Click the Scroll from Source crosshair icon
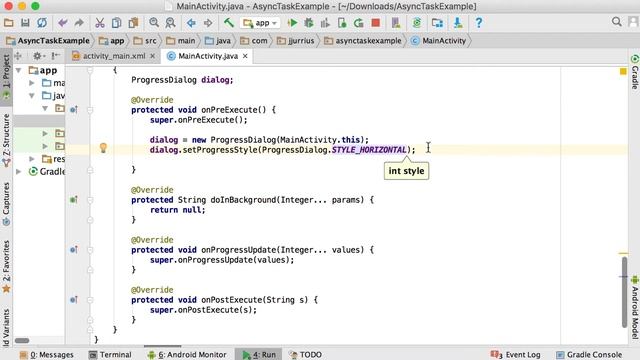The image size is (640, 360). pos(18,56)
